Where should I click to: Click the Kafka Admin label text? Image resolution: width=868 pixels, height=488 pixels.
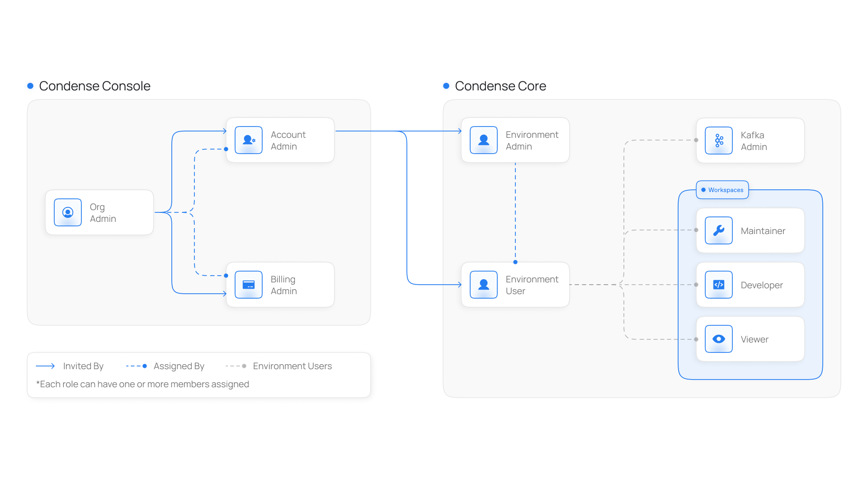tap(754, 141)
